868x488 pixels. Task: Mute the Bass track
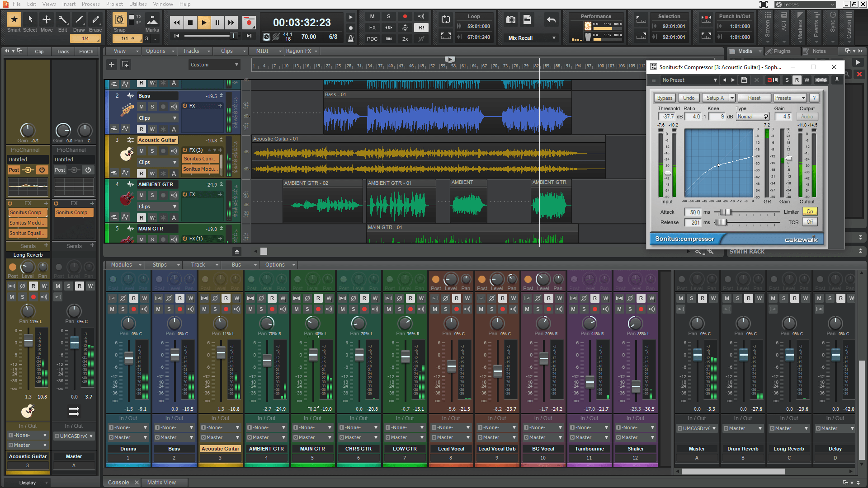click(142, 106)
